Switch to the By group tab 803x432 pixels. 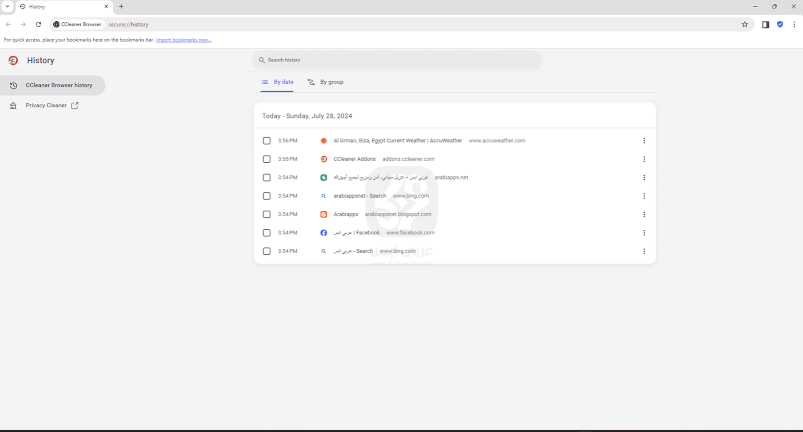[x=325, y=82]
